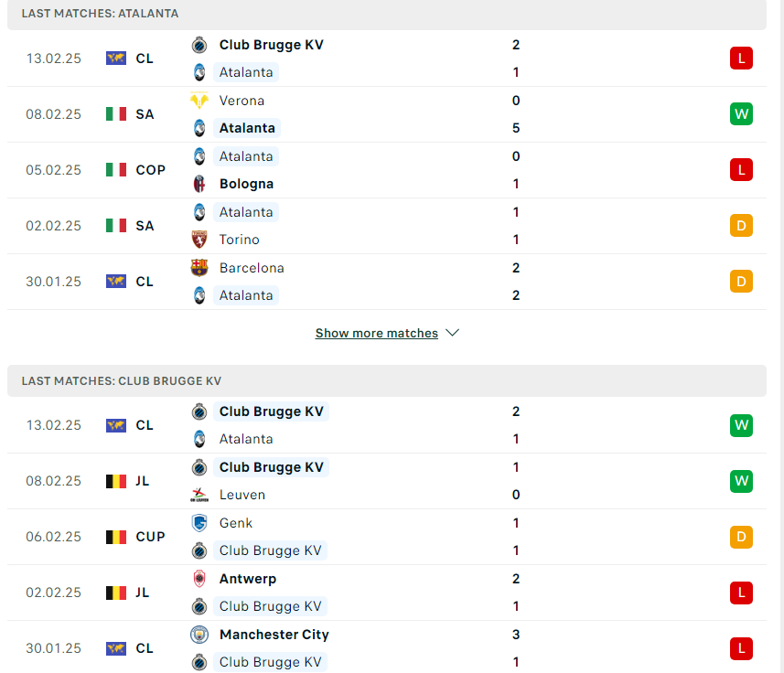Click the Genk club crest icon
This screenshot has height=673, width=784.
pyautogui.click(x=199, y=523)
